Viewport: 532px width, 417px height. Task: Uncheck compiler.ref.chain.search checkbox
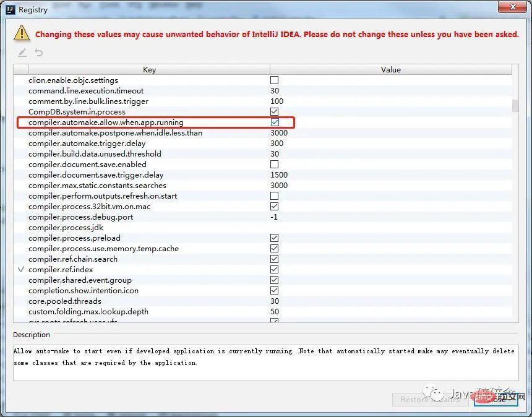[274, 259]
